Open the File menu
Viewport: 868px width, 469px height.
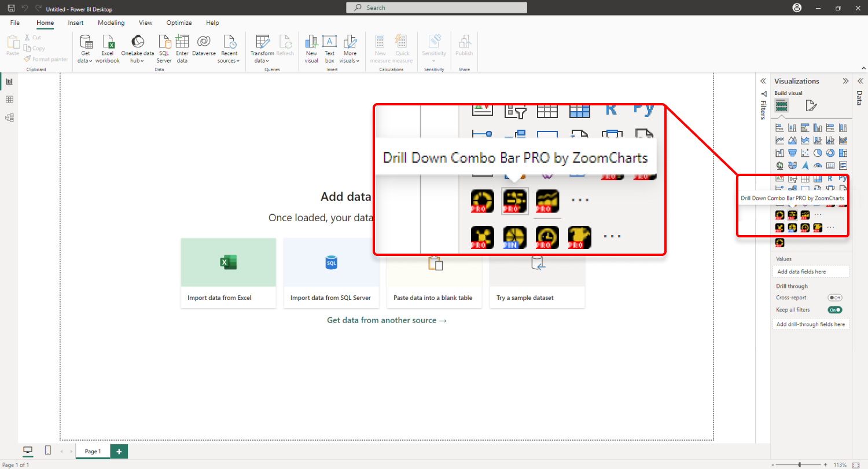click(15, 23)
